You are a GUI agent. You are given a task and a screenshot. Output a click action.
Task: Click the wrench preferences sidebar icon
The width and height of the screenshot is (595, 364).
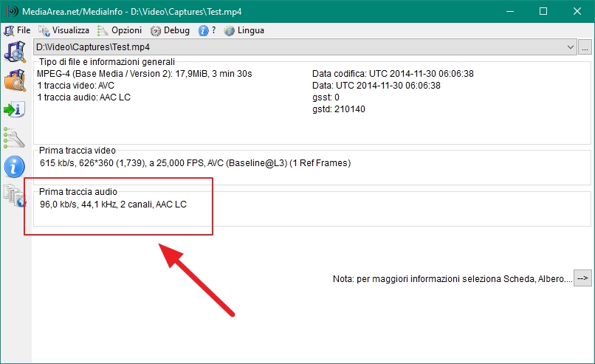point(14,138)
